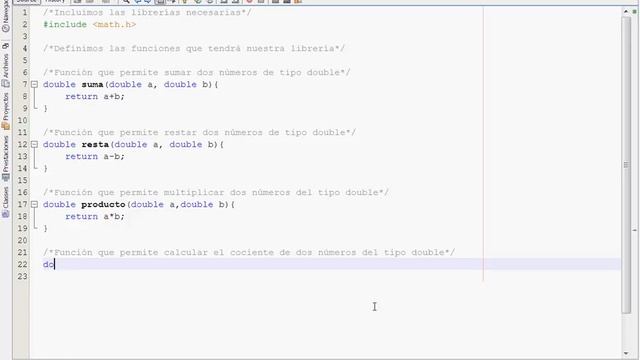
Task: Click the 'resta' function name
Action: [x=95, y=144]
